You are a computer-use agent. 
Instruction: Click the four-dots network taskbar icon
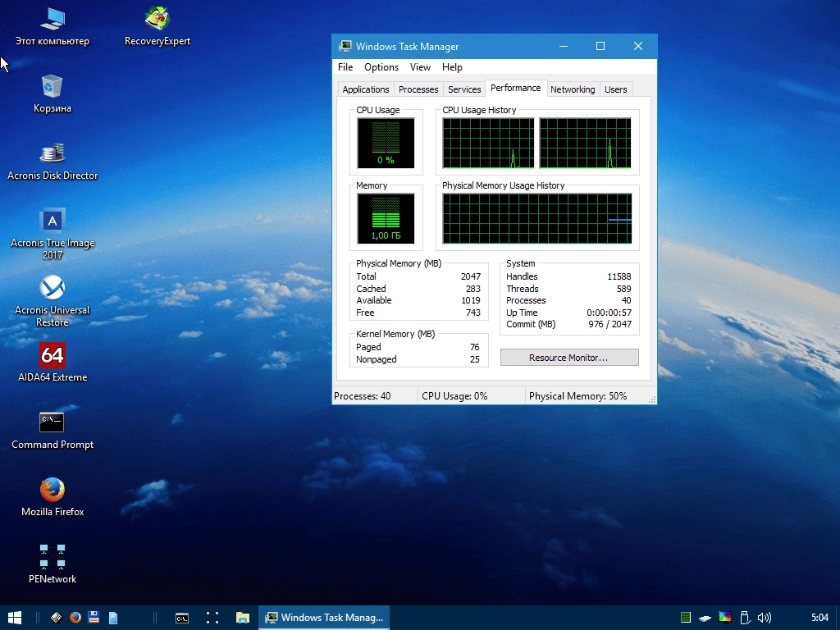click(212, 618)
